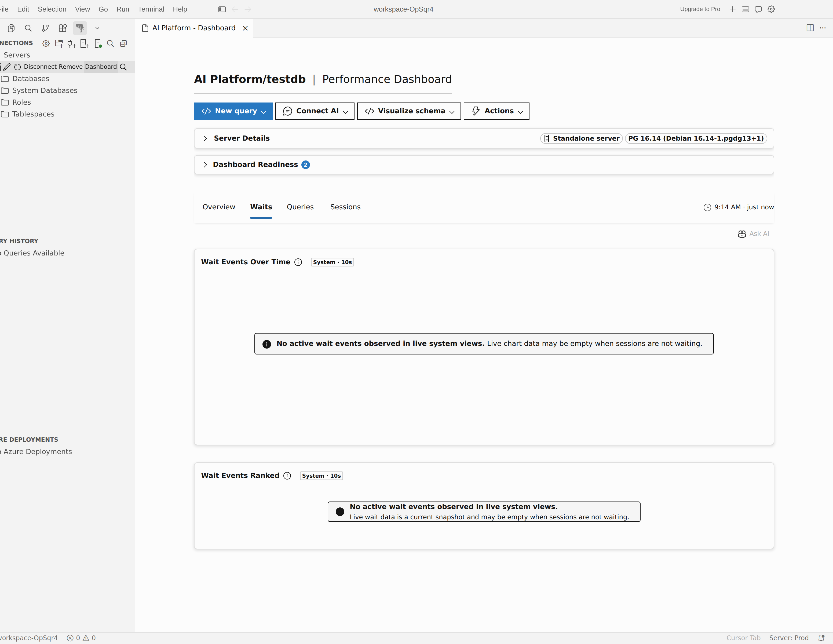
Task: Open the Tablespaces folder
Action: (33, 114)
